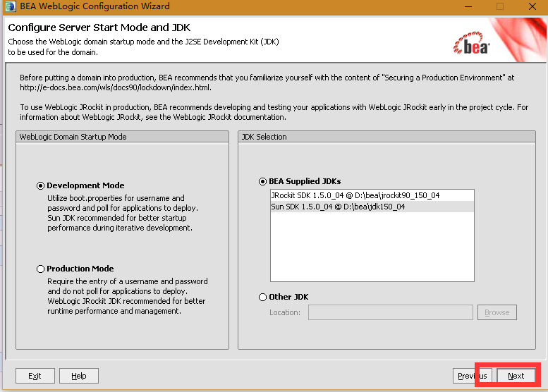Click the Other JDK Location field

(x=391, y=312)
